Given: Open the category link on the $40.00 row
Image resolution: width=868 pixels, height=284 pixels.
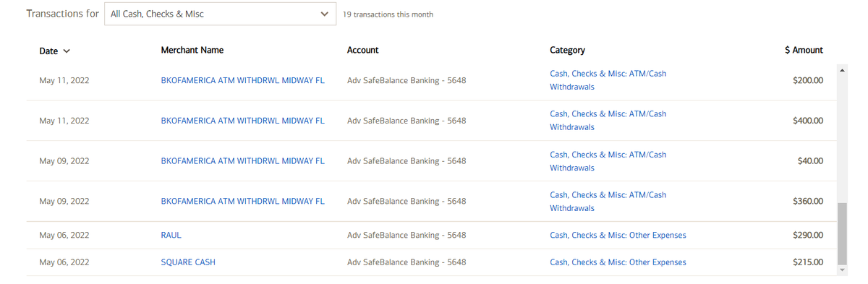Looking at the screenshot, I should pyautogui.click(x=608, y=161).
